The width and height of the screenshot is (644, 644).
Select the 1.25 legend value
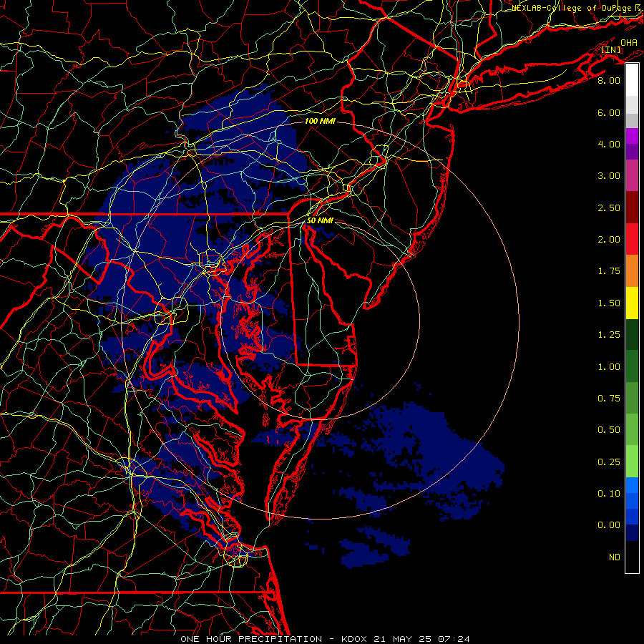[609, 335]
